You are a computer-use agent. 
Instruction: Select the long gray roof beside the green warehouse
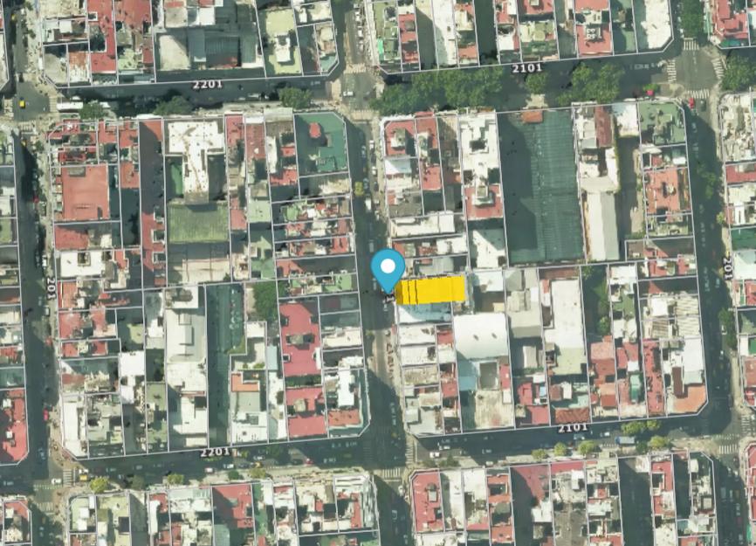601,225
